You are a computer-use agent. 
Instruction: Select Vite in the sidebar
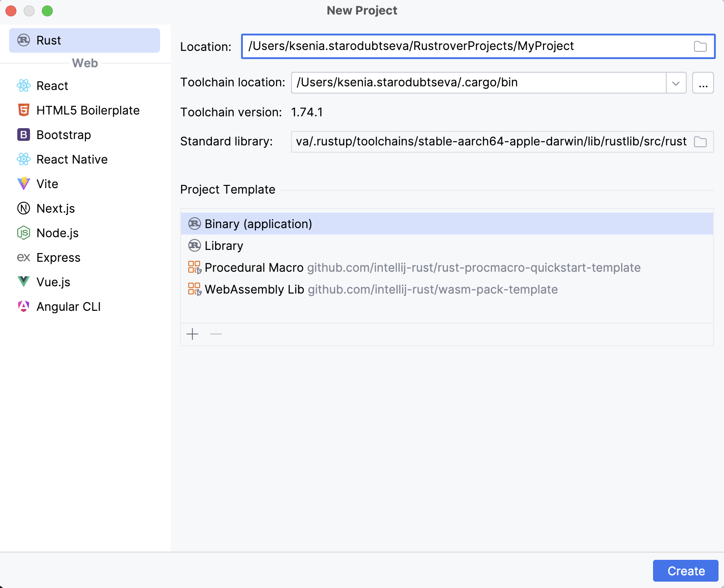pyautogui.click(x=47, y=184)
